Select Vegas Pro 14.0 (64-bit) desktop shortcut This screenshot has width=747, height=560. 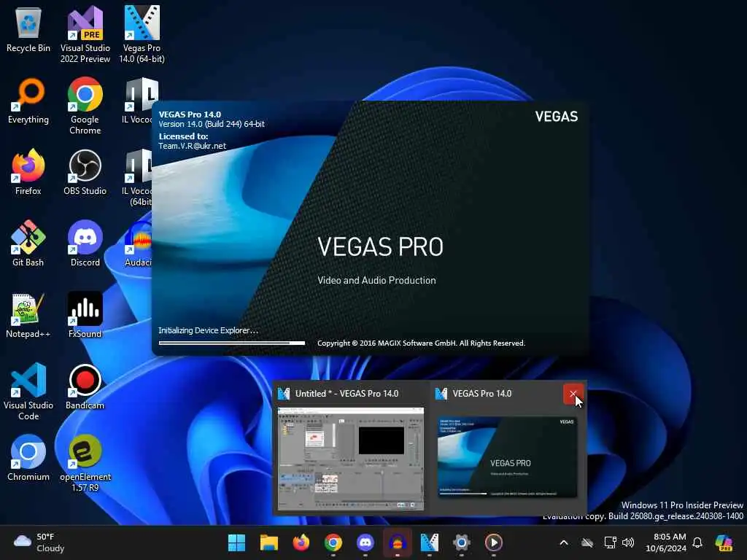(x=142, y=34)
